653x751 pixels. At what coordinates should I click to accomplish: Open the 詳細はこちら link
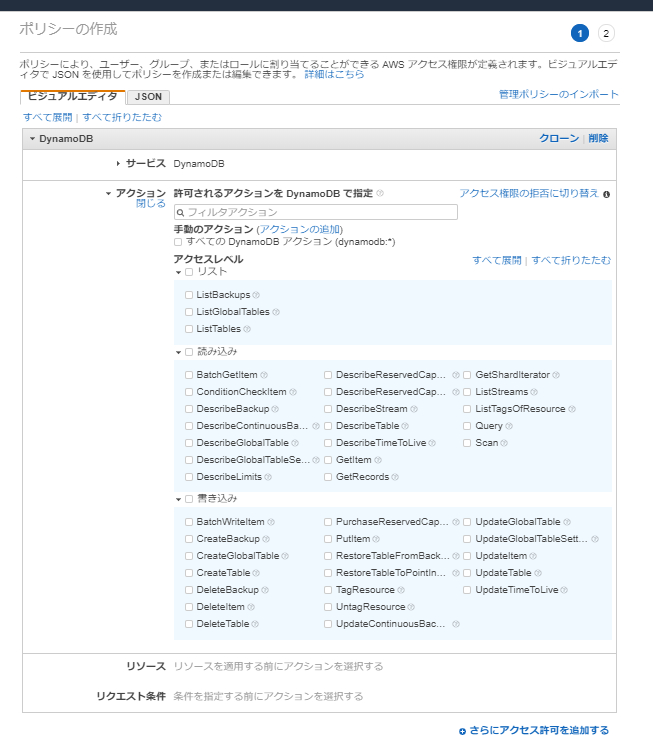pos(334,75)
